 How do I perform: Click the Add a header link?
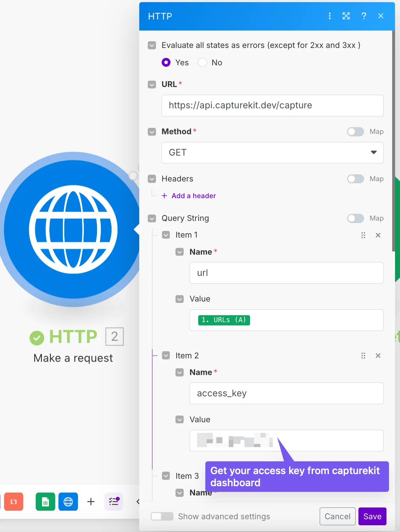coord(194,196)
